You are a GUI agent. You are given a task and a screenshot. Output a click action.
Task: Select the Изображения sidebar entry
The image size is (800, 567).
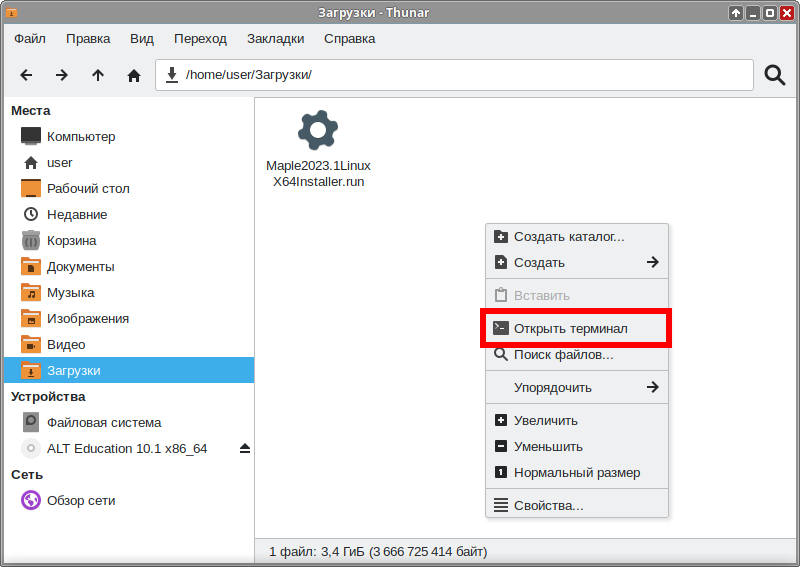pyautogui.click(x=129, y=318)
